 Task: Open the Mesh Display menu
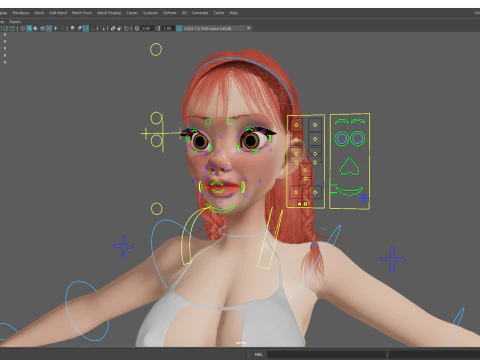(x=109, y=13)
